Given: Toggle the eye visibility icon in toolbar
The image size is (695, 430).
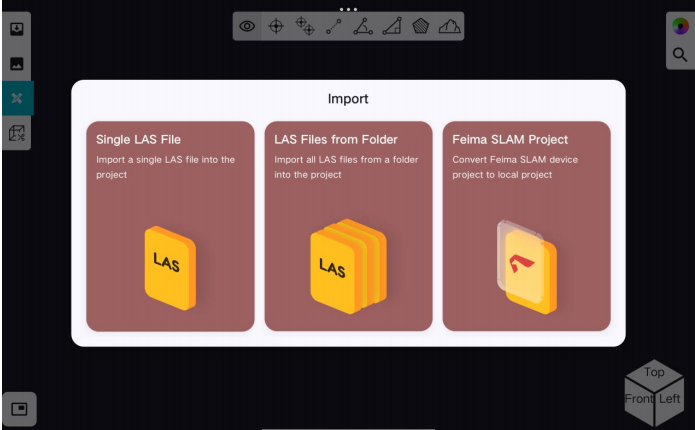Looking at the screenshot, I should (x=247, y=26).
